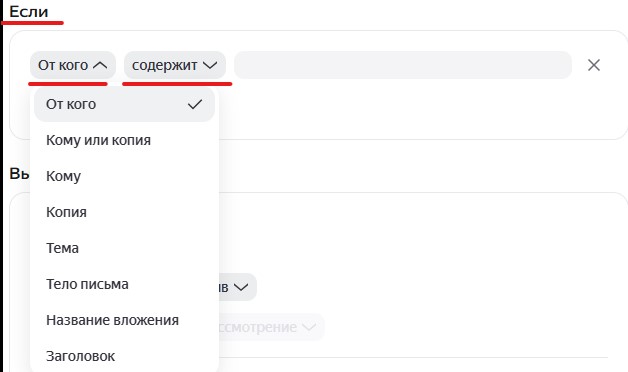Select 'От кого' option in the list
Image resolution: width=628 pixels, height=372 pixels.
pyautogui.click(x=125, y=104)
